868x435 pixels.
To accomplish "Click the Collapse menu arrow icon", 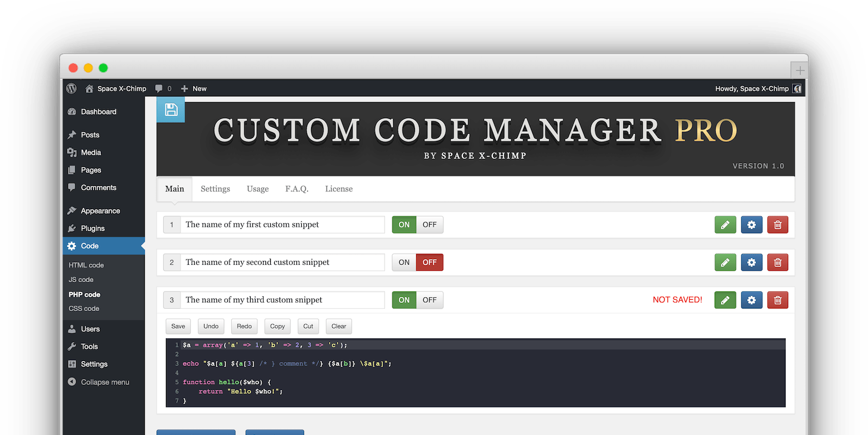I will click(72, 382).
